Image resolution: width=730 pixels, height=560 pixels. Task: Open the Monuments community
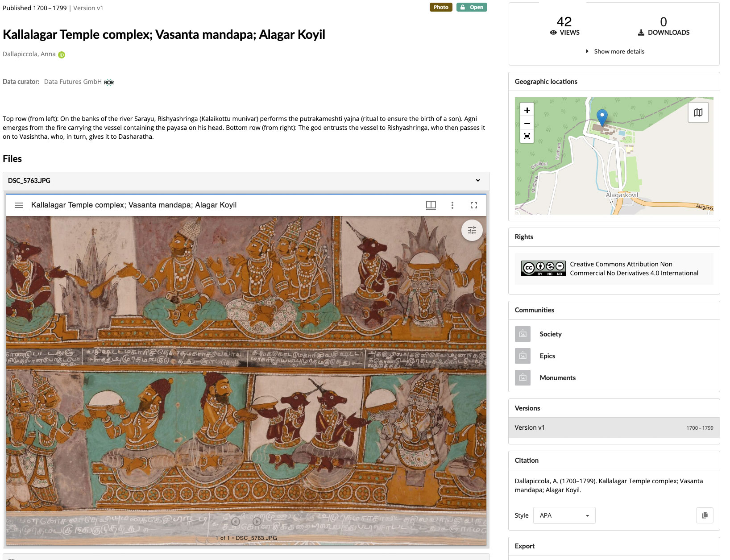click(x=557, y=377)
